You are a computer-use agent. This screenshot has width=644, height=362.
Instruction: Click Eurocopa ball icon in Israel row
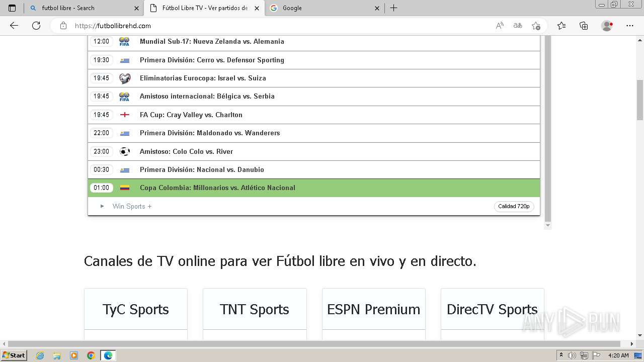(125, 78)
